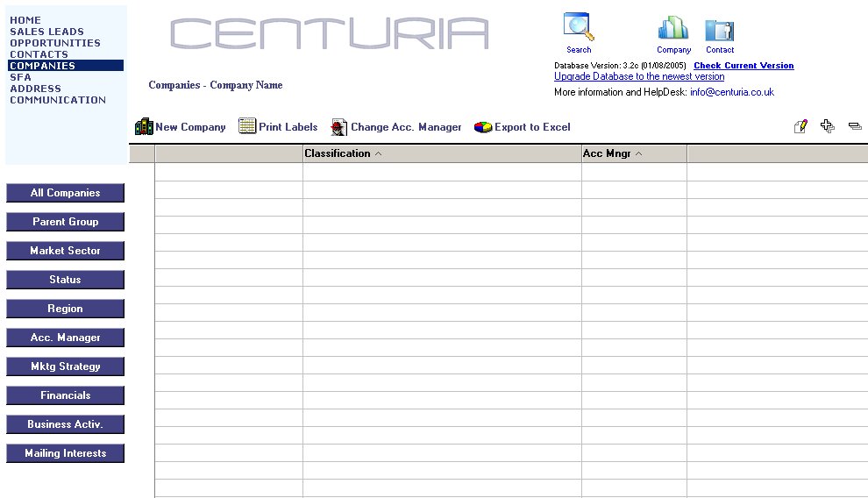The width and height of the screenshot is (868, 498).
Task: Click info@centuria.co.uk email link
Action: pyautogui.click(x=732, y=92)
